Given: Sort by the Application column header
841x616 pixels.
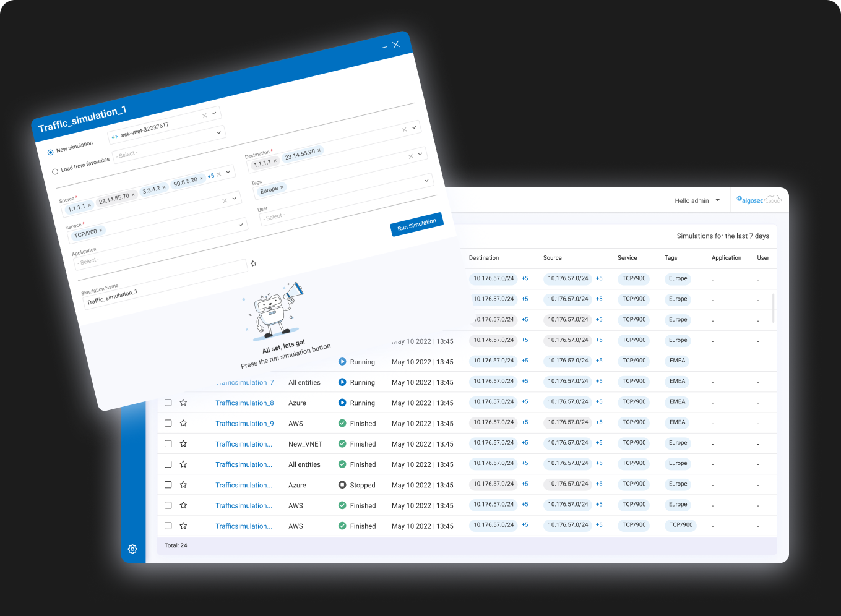Looking at the screenshot, I should [727, 258].
